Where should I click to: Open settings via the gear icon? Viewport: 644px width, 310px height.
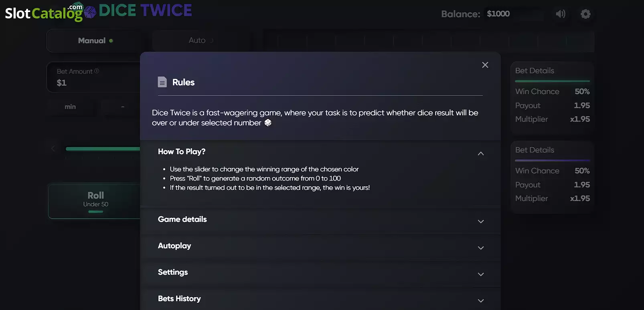(585, 14)
